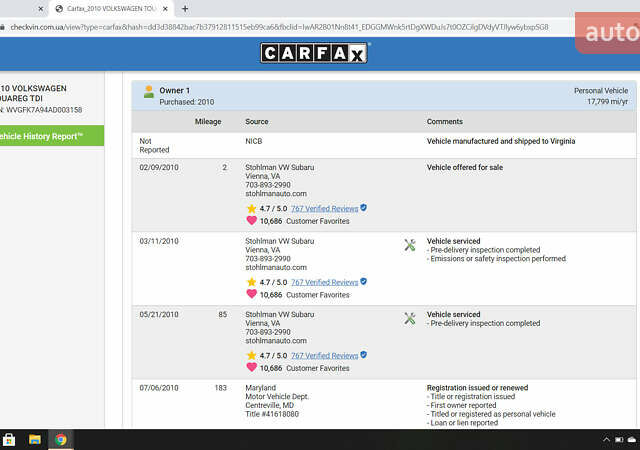Click the wrench service icon for 05/21/2010
The width and height of the screenshot is (640, 450).
point(409,319)
